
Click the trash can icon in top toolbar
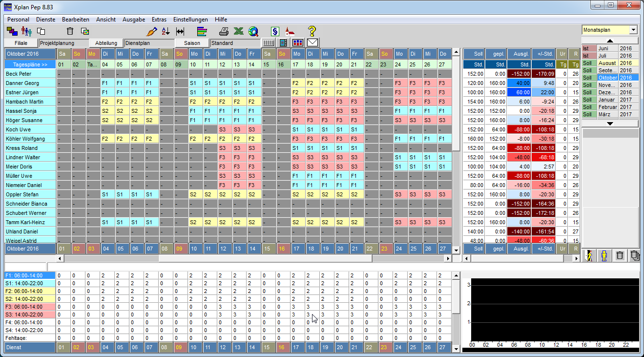(x=70, y=31)
